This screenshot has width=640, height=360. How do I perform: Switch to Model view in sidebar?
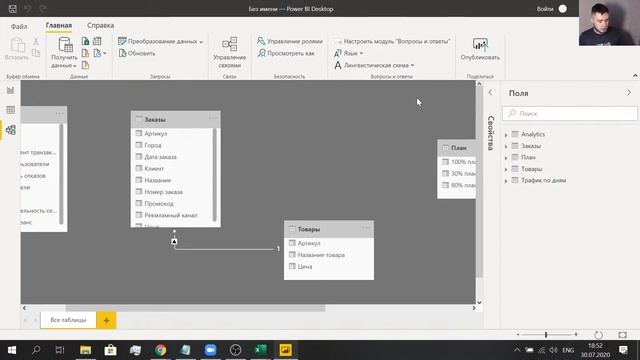click(11, 130)
